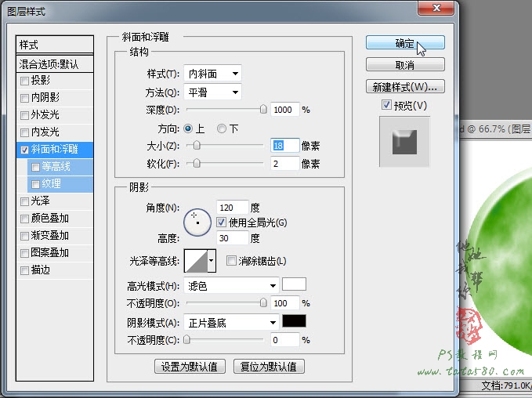Select the 纹理 list entry
The height and width of the screenshot is (398, 532).
pos(60,184)
